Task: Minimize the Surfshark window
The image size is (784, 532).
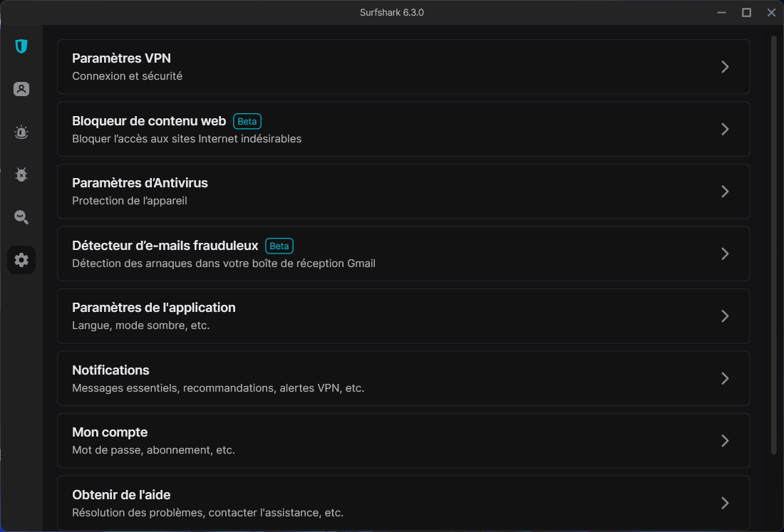Action: [722, 12]
